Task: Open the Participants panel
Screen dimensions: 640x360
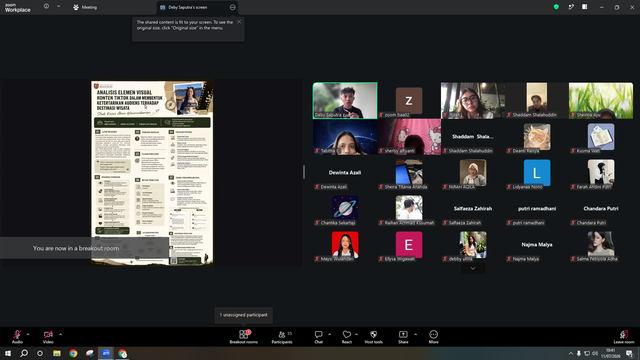Action: pyautogui.click(x=282, y=337)
